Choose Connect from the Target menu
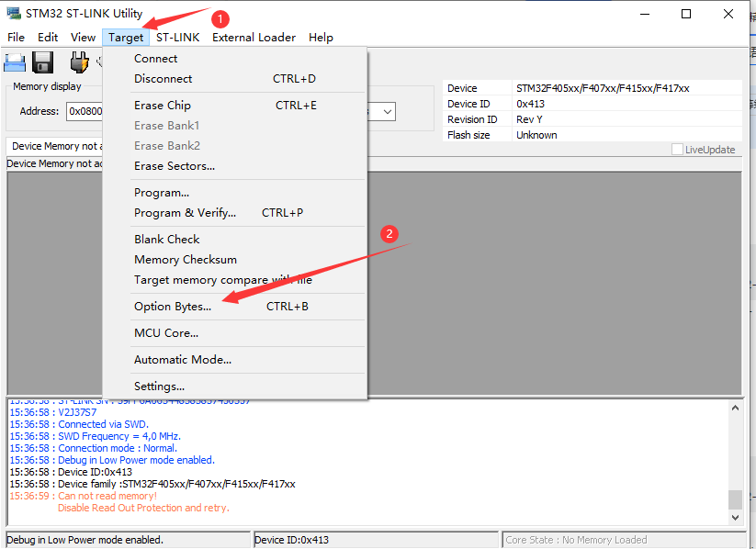This screenshot has height=549, width=756. (x=235, y=59)
